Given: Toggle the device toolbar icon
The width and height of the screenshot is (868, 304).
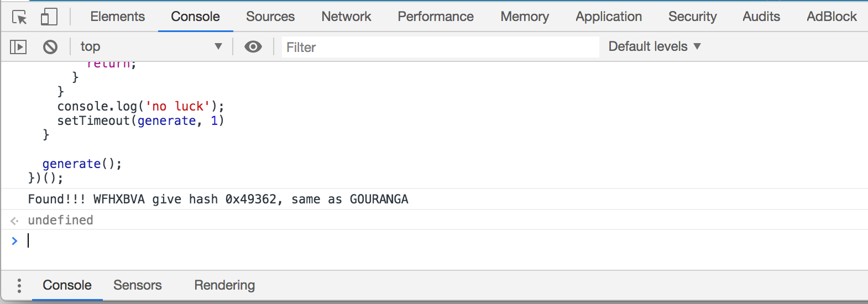Looking at the screenshot, I should point(49,17).
